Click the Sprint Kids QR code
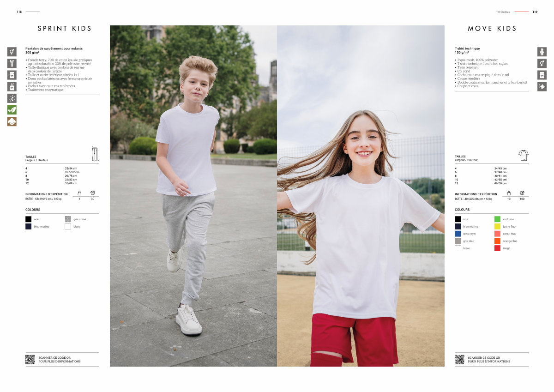Viewport: 554px width, 392px height. [x=30, y=359]
